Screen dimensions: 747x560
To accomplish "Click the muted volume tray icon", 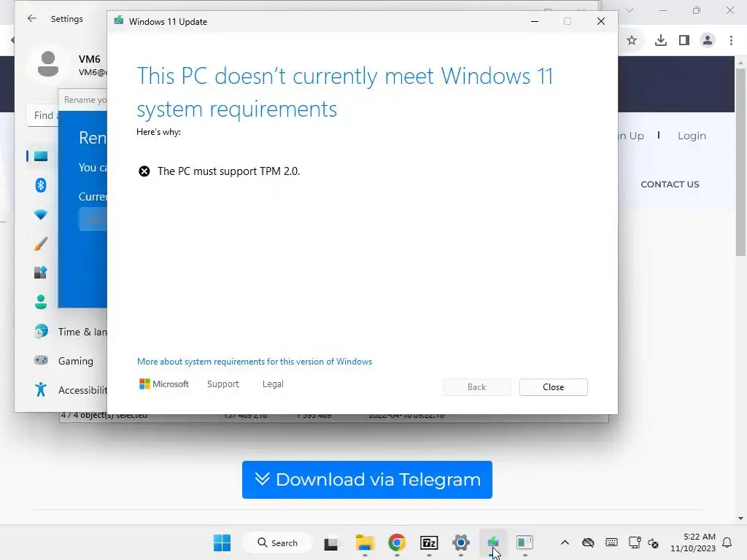I will [x=653, y=542].
